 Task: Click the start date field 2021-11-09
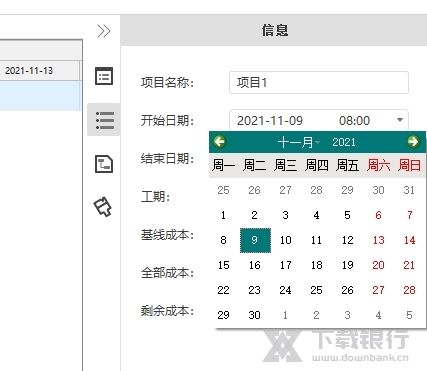270,120
